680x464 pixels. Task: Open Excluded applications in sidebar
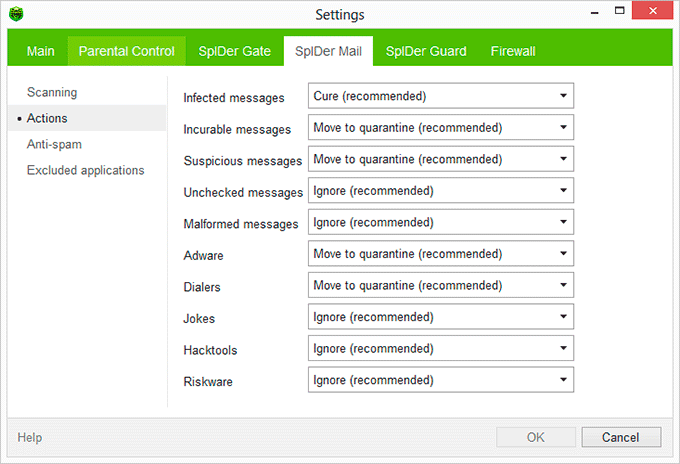point(85,170)
